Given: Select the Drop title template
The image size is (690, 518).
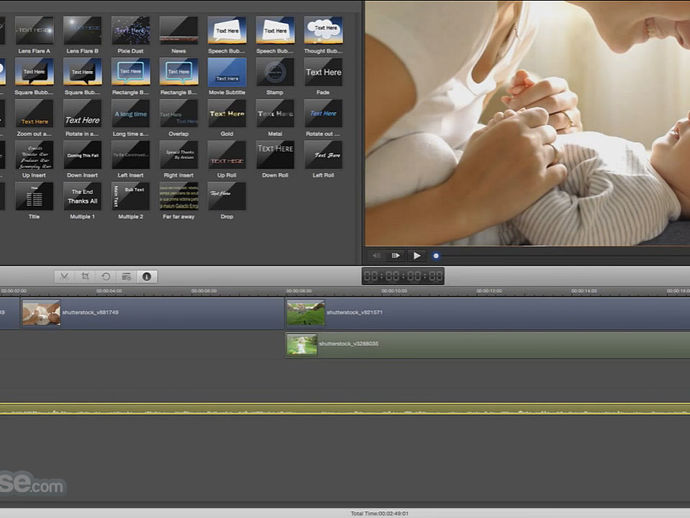Looking at the screenshot, I should click(x=227, y=200).
